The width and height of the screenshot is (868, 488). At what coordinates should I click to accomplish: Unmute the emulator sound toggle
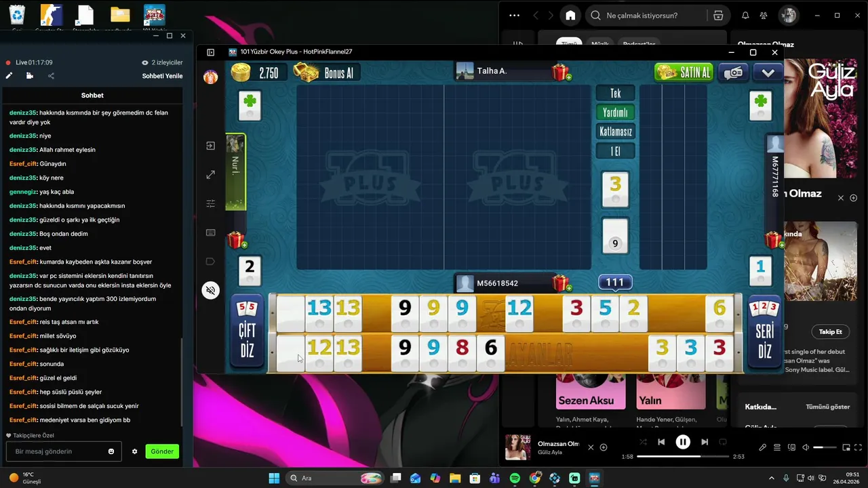click(x=211, y=291)
